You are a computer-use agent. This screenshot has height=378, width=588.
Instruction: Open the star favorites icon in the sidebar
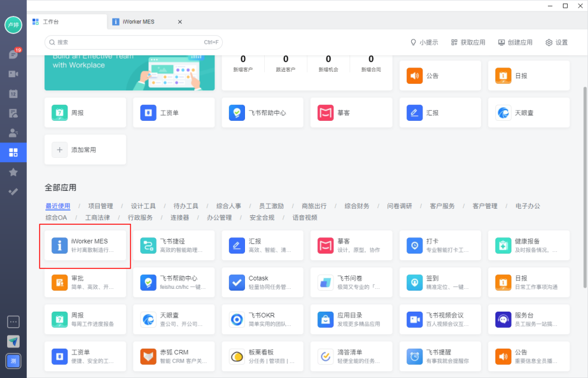point(14,172)
